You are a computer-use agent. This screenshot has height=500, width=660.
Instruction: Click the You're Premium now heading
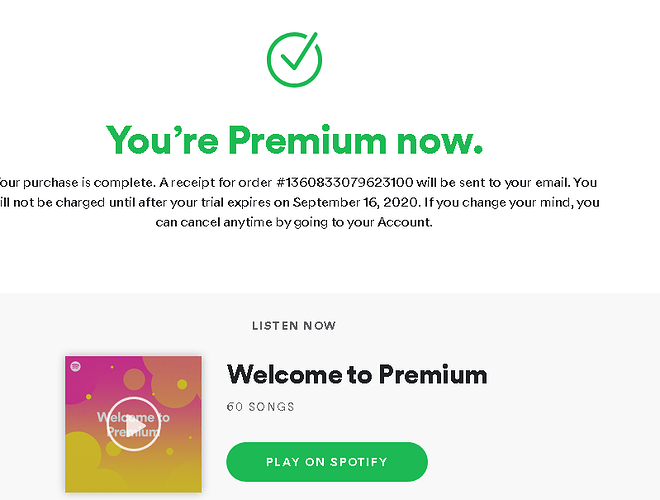point(294,140)
